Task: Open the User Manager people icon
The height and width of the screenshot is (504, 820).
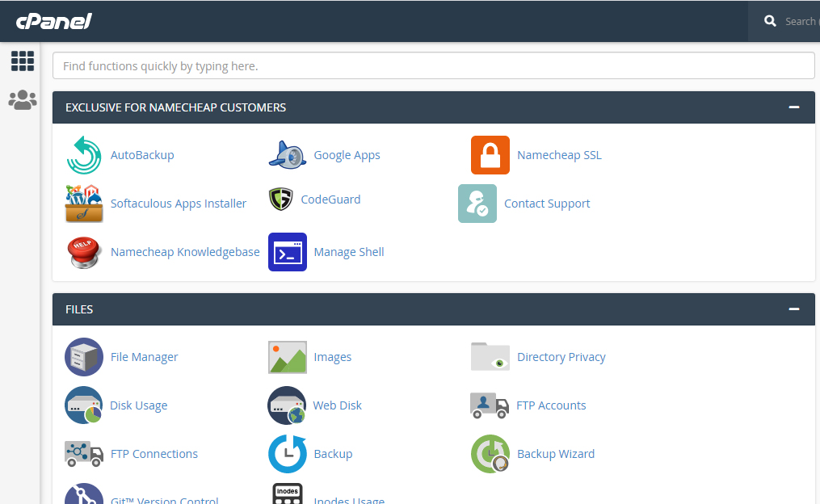Action: [23, 100]
